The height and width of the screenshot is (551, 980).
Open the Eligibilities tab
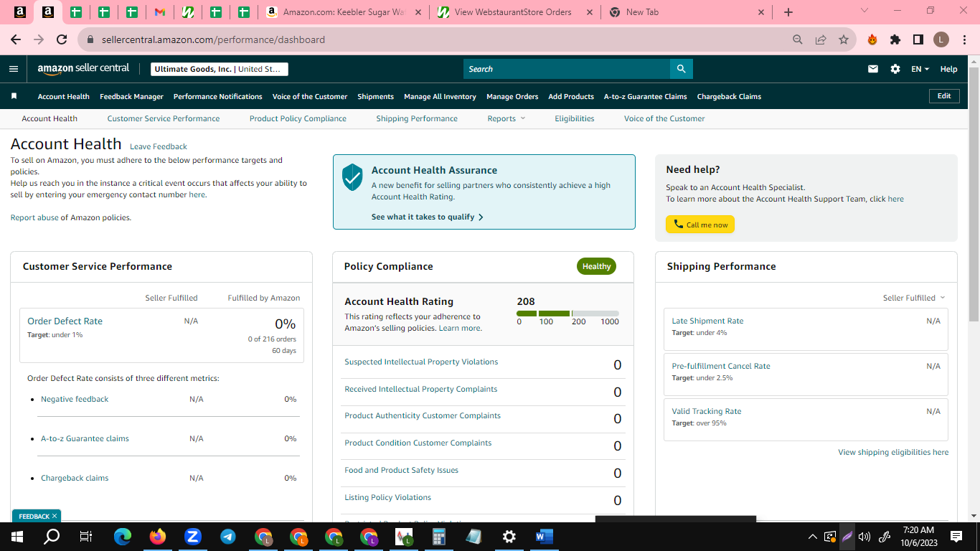click(x=575, y=118)
